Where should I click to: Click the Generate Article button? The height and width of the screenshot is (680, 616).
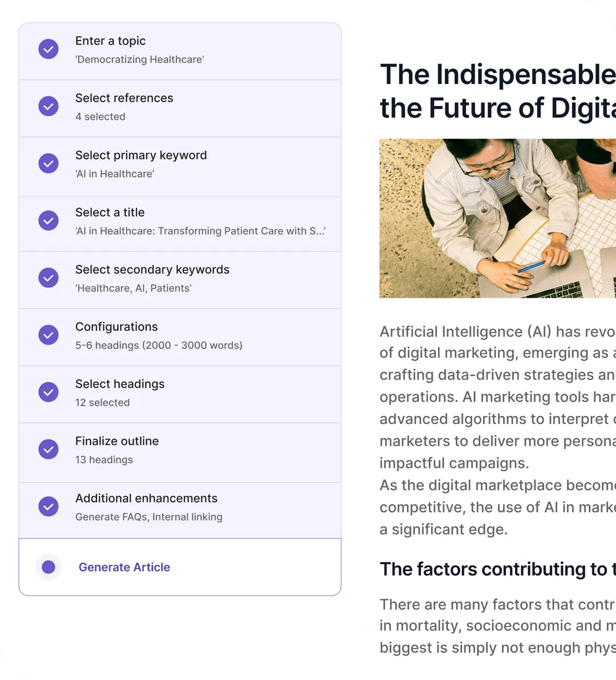124,567
